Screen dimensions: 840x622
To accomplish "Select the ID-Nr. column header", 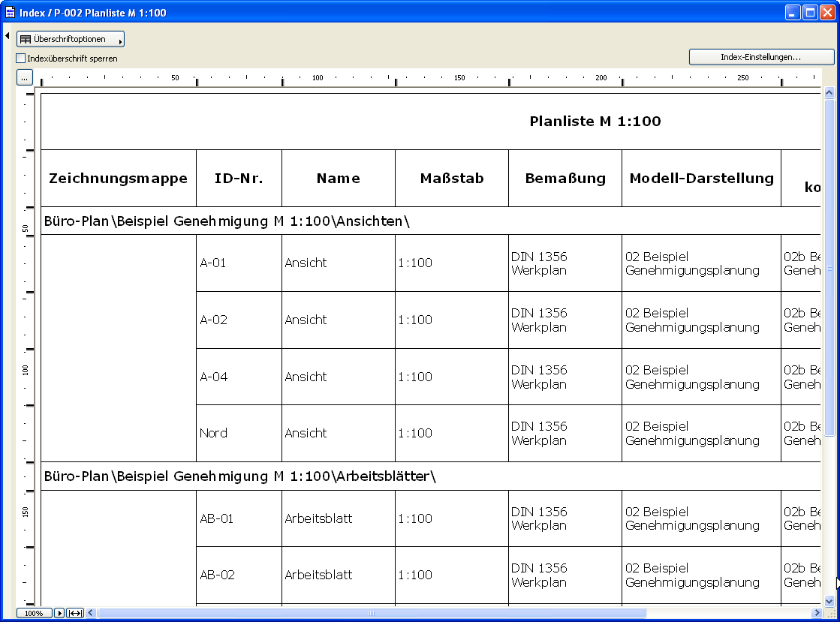I will [x=239, y=179].
